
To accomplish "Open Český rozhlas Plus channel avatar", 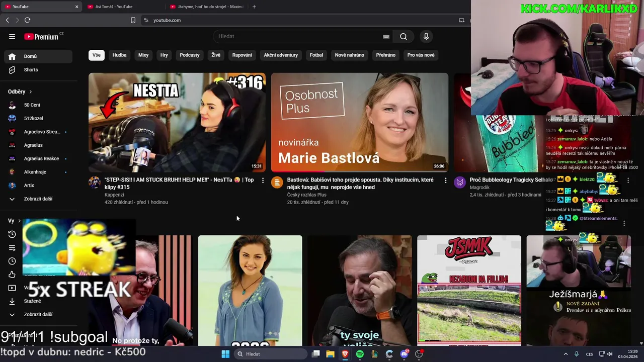I will [277, 182].
